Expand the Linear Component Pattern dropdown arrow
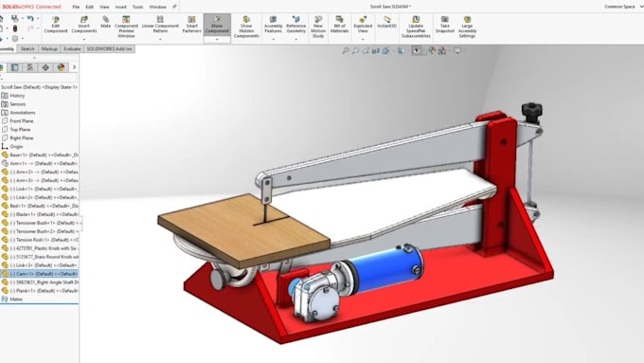The width and height of the screenshot is (644, 363). [160, 40]
